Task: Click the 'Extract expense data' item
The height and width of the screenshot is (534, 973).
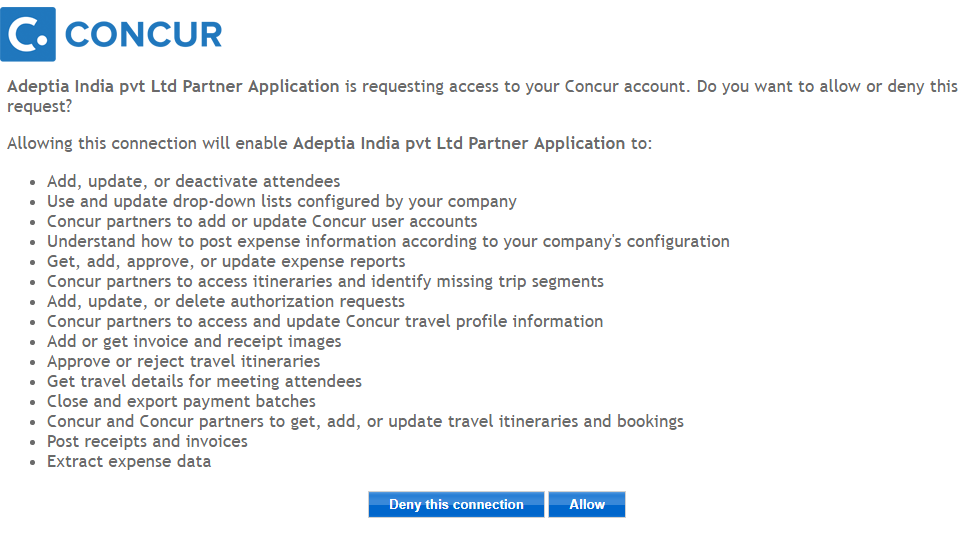Action: click(x=129, y=462)
